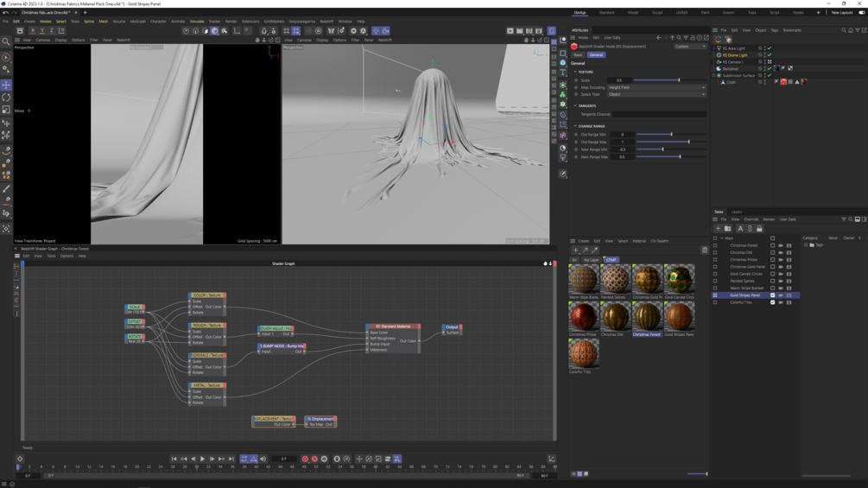Switch to Basic tab in Attributes

[x=578, y=54]
